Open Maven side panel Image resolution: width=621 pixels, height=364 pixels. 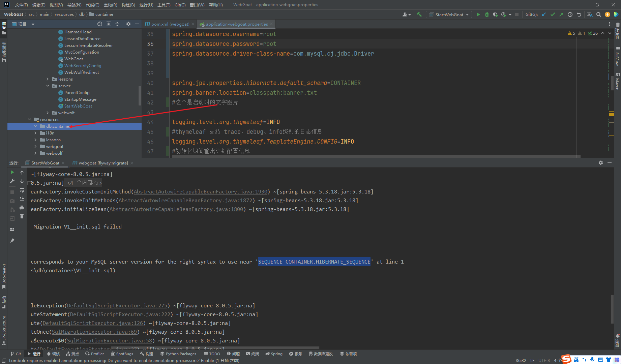pos(617,81)
